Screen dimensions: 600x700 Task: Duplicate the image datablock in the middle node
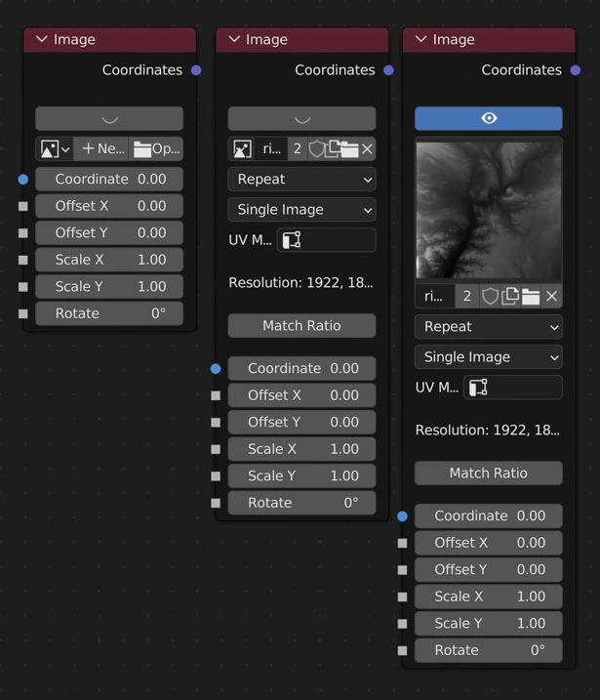[334, 149]
